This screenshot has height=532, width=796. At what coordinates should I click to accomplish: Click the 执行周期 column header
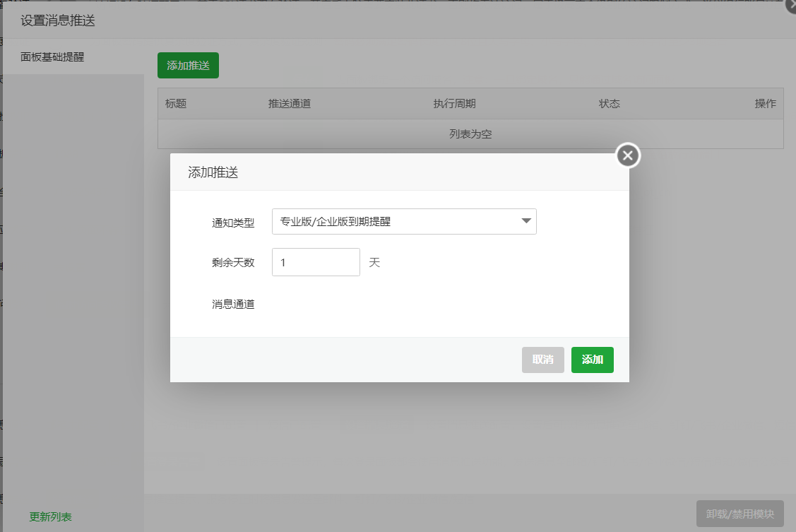point(454,104)
